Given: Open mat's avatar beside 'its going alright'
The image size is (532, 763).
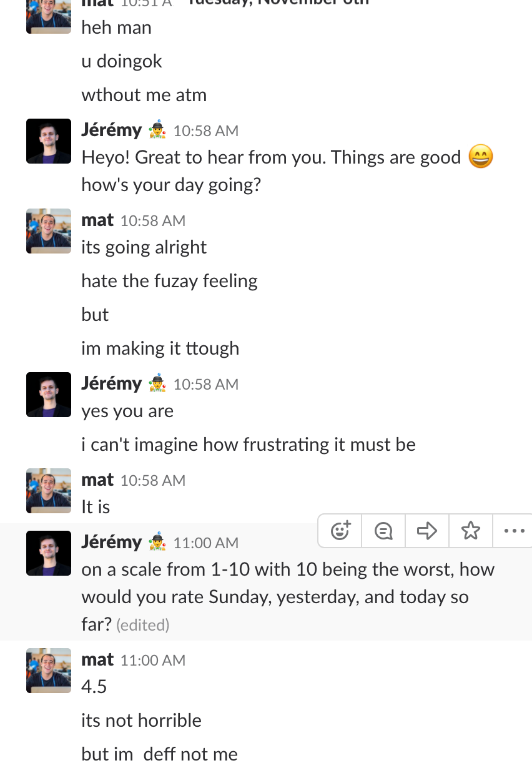Looking at the screenshot, I should point(49,231).
